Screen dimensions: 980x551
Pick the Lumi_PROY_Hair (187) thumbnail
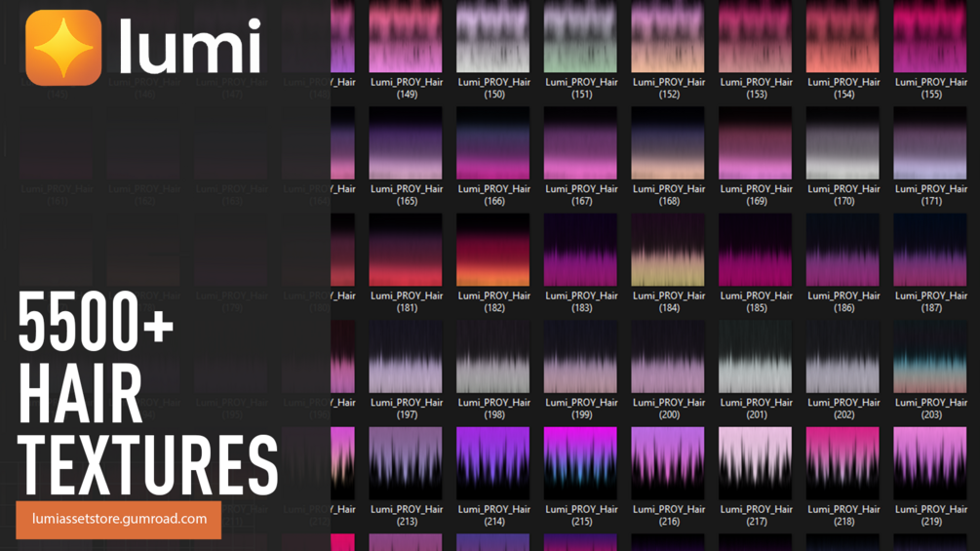click(x=930, y=250)
